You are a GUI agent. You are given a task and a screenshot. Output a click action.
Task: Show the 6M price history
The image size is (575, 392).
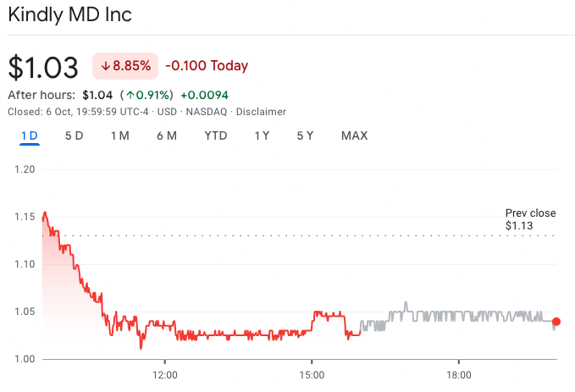[x=167, y=135]
